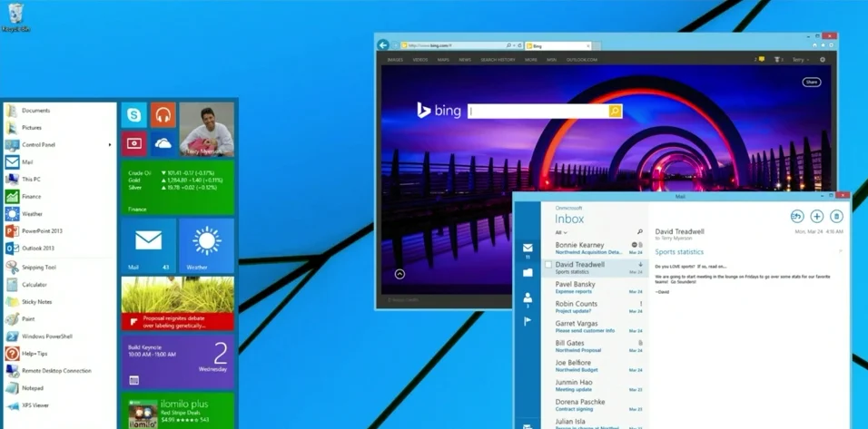Image resolution: width=868 pixels, height=429 pixels.
Task: Click the OUTLOOK.COM link in Bing header
Action: click(582, 60)
